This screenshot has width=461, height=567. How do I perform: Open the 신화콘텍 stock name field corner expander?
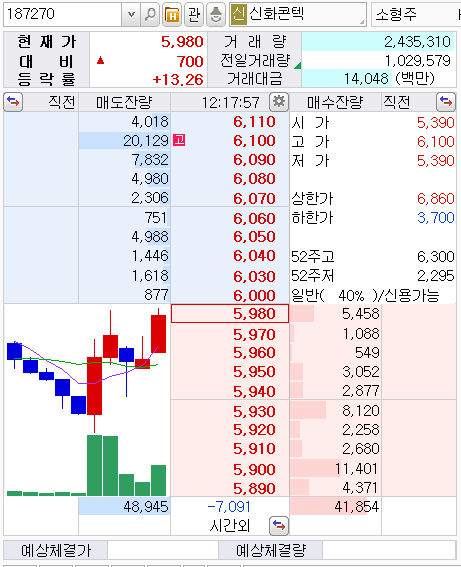pyautogui.click(x=362, y=22)
